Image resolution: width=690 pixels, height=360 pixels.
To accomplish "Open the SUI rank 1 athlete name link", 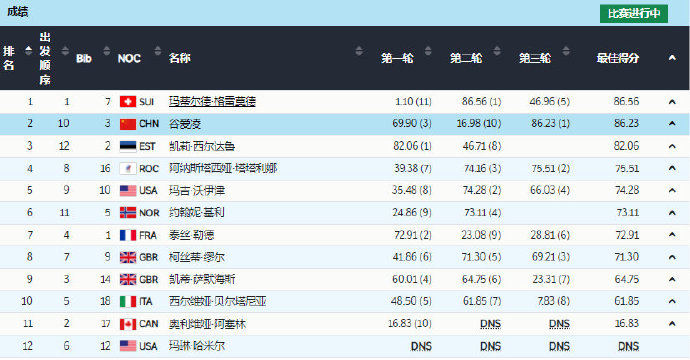I will (212, 102).
